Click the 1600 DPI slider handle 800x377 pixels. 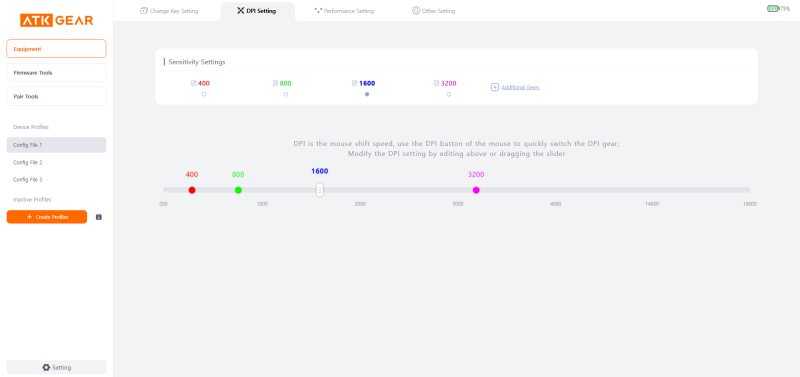pos(319,190)
